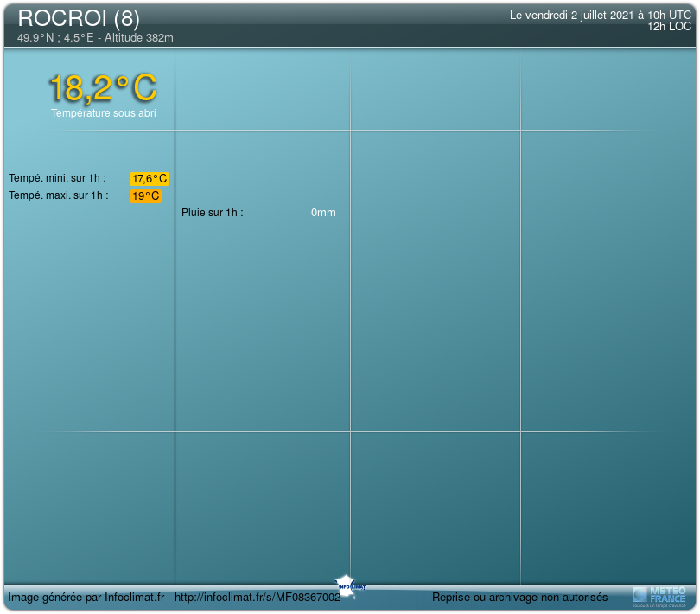The image size is (700, 614).
Task: Click the ROCROI (8) station title
Action: tap(79, 18)
